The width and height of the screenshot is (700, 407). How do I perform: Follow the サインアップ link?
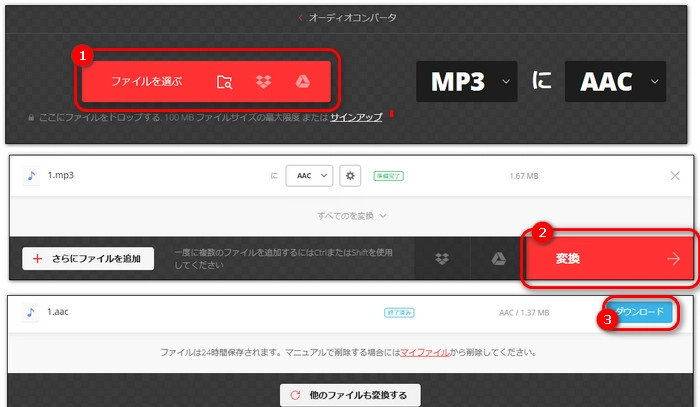pyautogui.click(x=356, y=117)
